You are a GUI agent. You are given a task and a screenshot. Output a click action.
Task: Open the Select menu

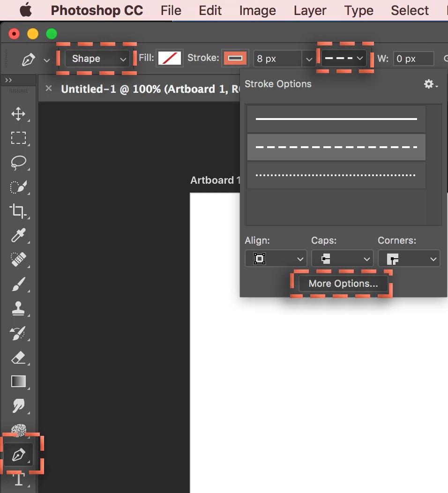(410, 10)
